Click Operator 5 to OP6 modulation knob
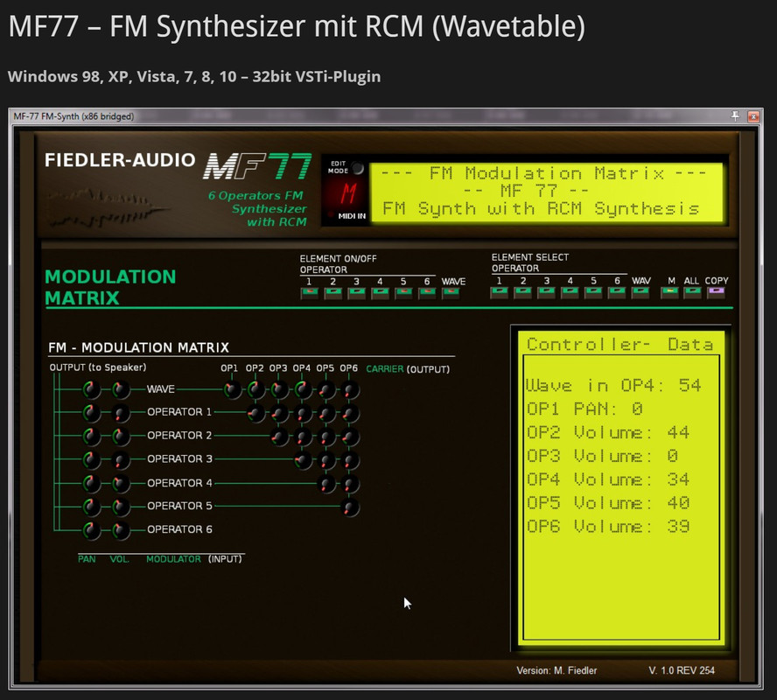 tap(350, 507)
